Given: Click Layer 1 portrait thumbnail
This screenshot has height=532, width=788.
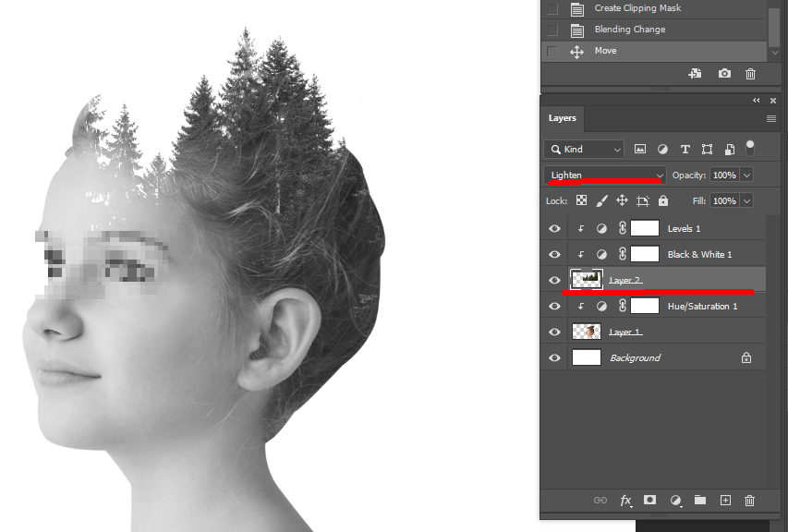Looking at the screenshot, I should click(x=587, y=331).
